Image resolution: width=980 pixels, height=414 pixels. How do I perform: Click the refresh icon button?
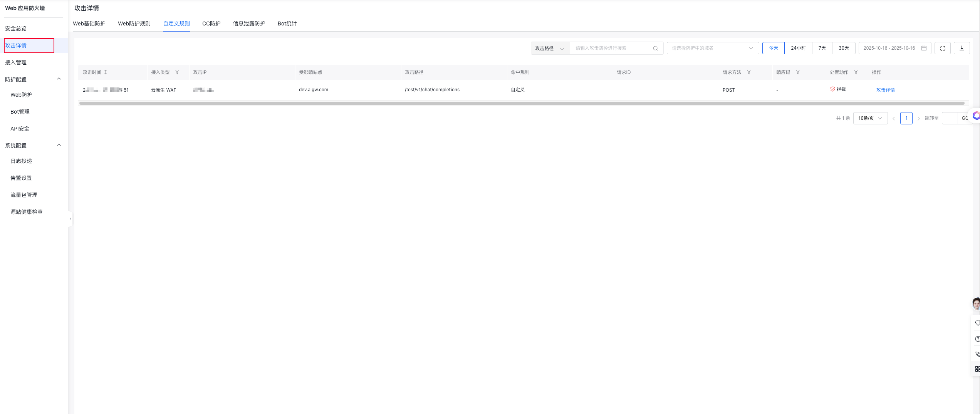coord(942,48)
